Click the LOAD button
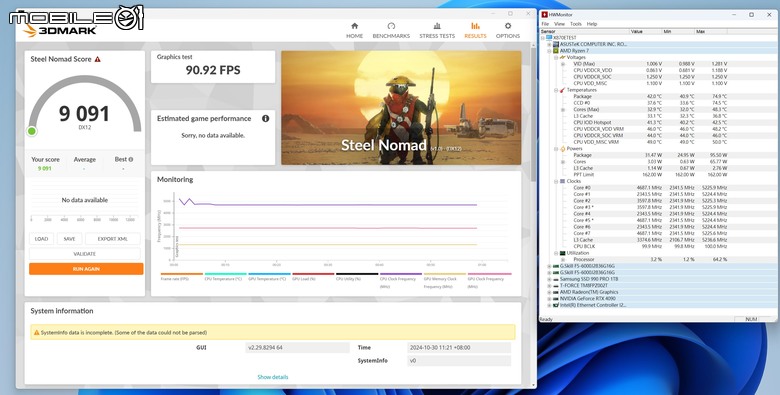The height and width of the screenshot is (395, 780). [x=41, y=239]
